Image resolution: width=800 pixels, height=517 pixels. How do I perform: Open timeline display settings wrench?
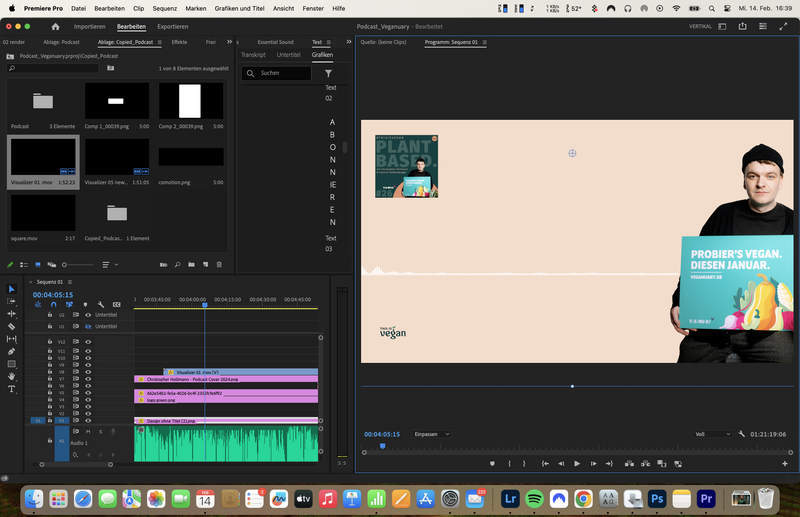click(101, 305)
